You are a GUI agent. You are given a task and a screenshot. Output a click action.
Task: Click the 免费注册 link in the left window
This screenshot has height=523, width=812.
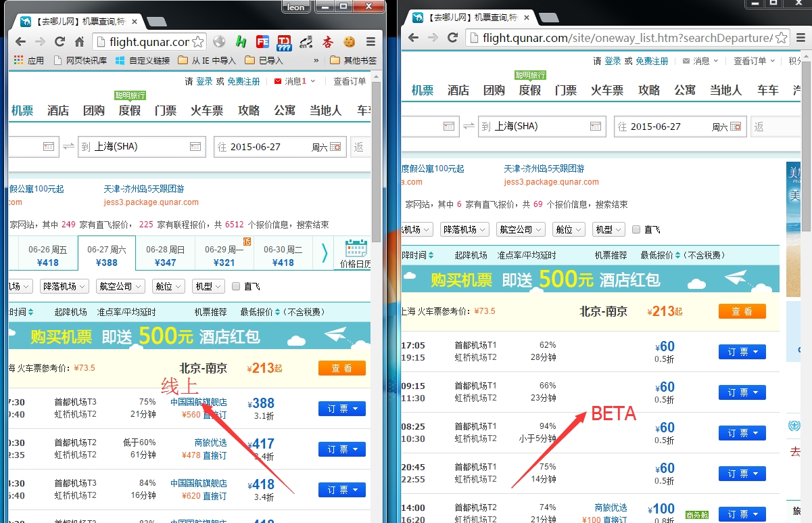tap(243, 81)
